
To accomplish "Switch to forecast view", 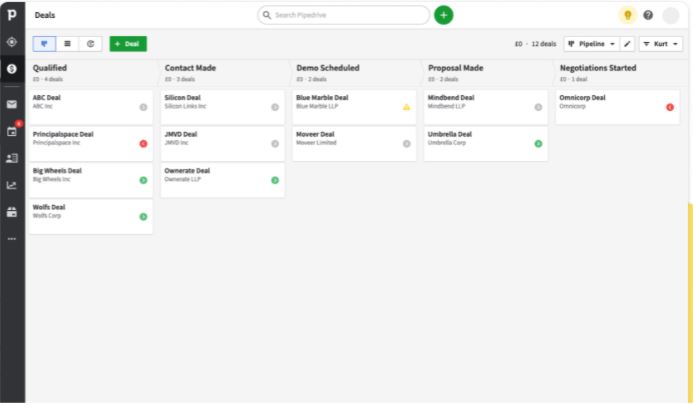I will 91,44.
